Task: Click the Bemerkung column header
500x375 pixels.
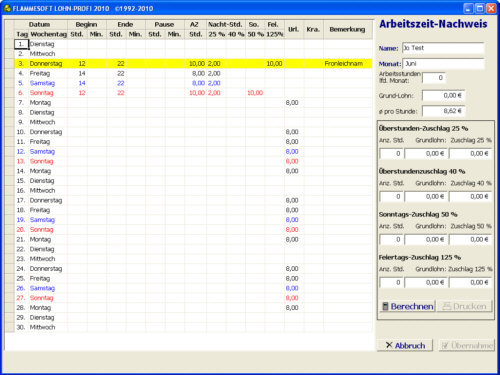Action: point(348,29)
